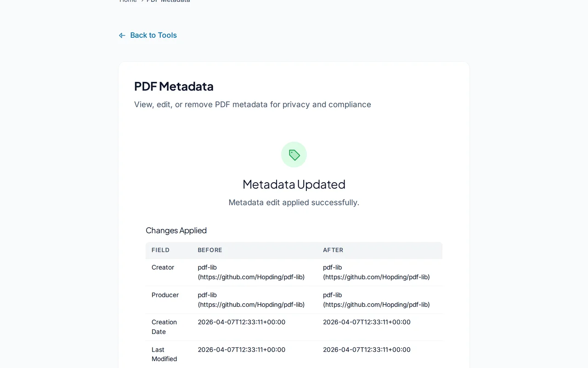Viewport: 588px width, 368px height.
Task: Click the Creation Date row label
Action: pos(164,327)
